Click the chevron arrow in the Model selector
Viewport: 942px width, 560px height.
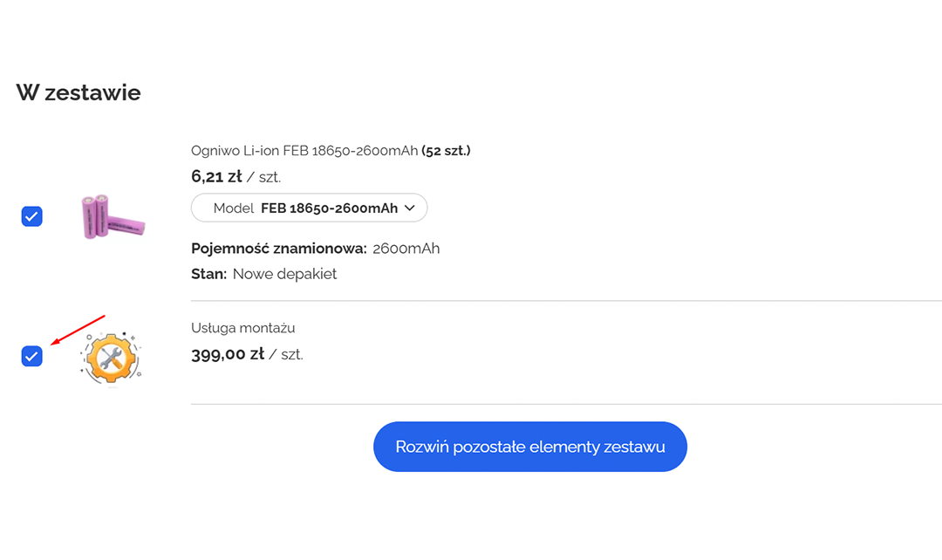click(411, 208)
